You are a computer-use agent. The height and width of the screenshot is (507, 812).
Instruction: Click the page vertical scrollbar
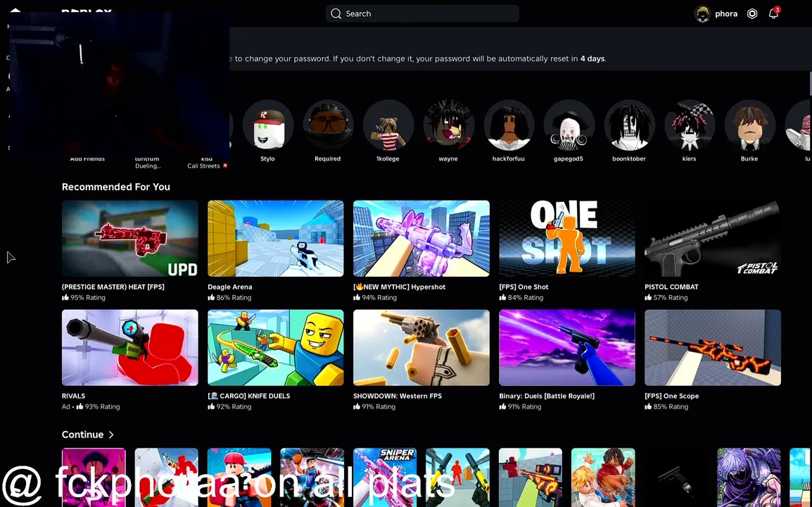point(810,84)
